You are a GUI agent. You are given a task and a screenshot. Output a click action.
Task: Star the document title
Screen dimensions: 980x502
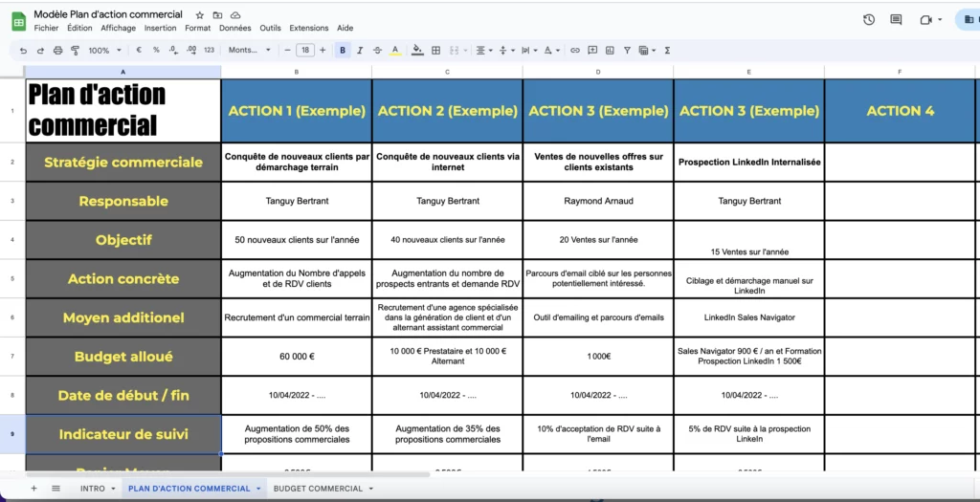[x=199, y=15]
